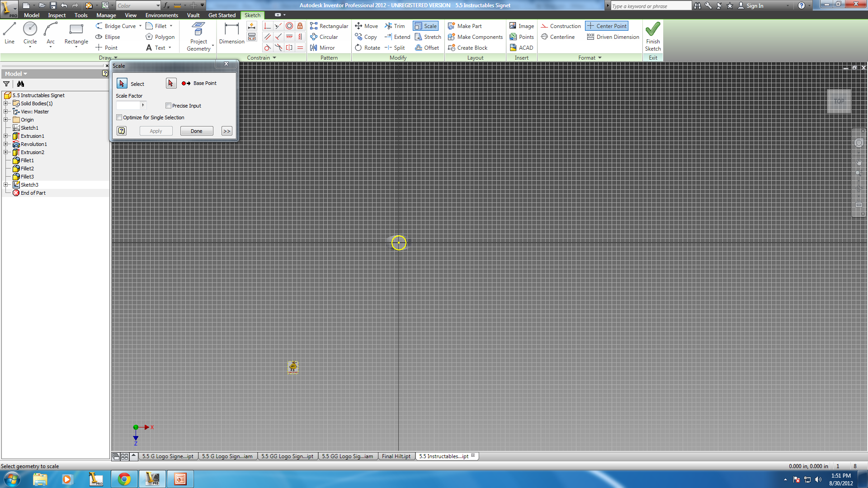Image resolution: width=868 pixels, height=488 pixels.
Task: Activate the Dimension tool
Action: click(231, 33)
